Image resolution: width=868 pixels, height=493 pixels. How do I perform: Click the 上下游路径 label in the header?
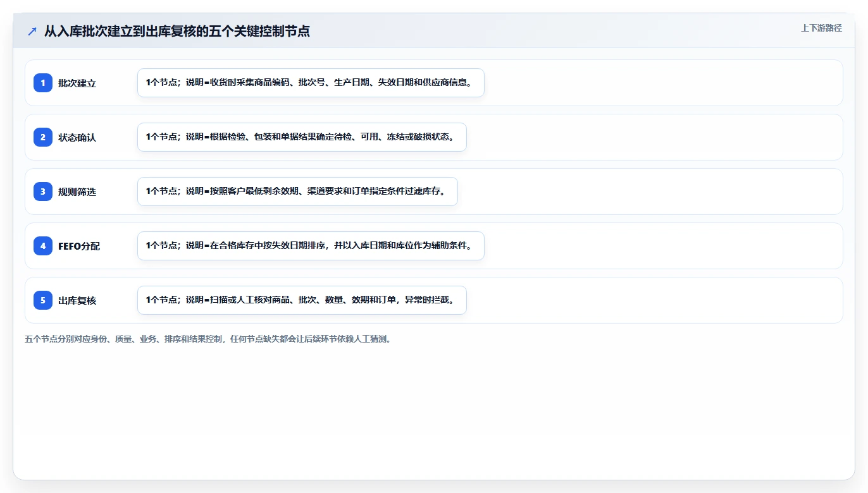(x=821, y=28)
